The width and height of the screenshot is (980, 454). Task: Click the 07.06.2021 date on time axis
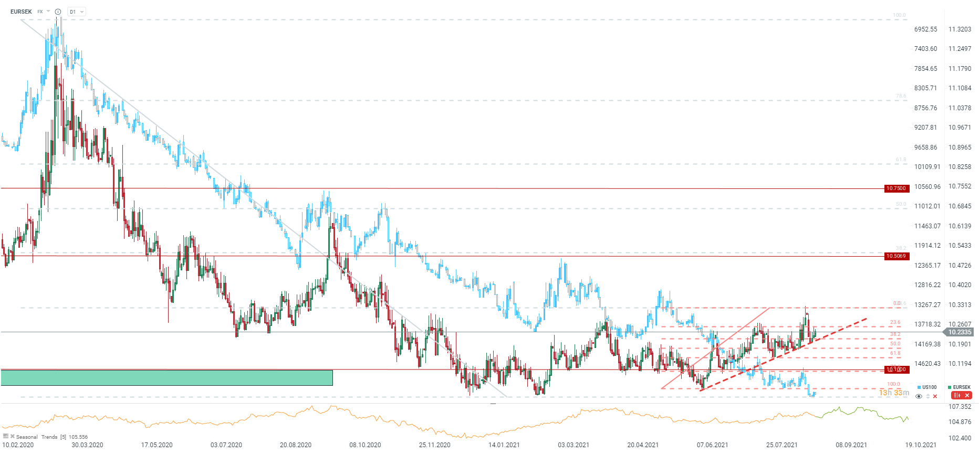point(713,445)
